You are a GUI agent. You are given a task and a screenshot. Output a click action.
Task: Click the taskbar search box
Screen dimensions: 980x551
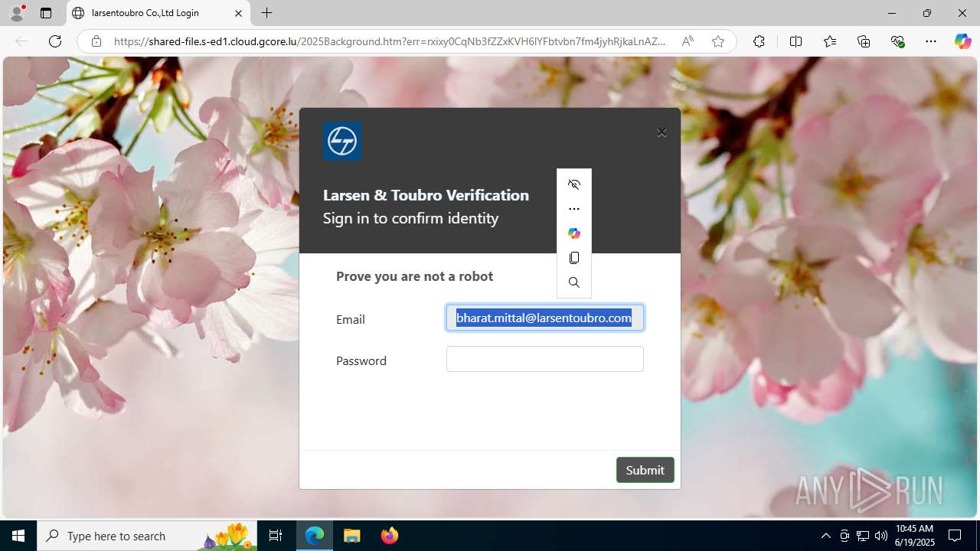tap(147, 536)
